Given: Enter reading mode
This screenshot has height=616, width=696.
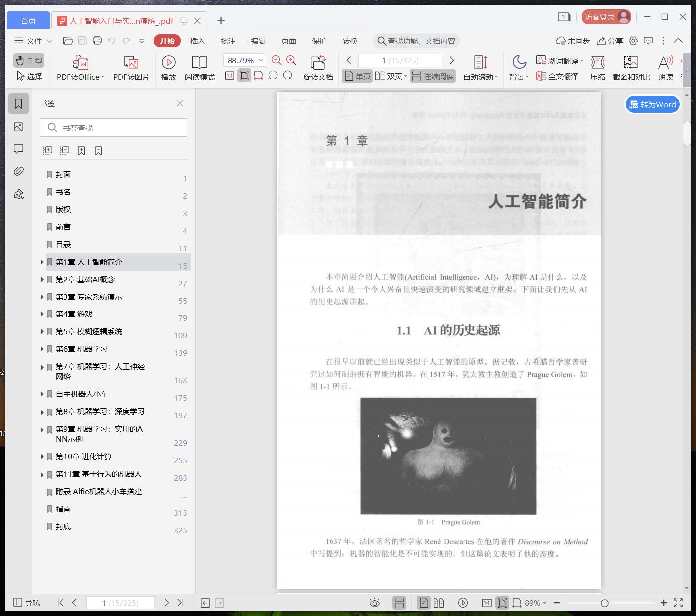Looking at the screenshot, I should (x=199, y=68).
